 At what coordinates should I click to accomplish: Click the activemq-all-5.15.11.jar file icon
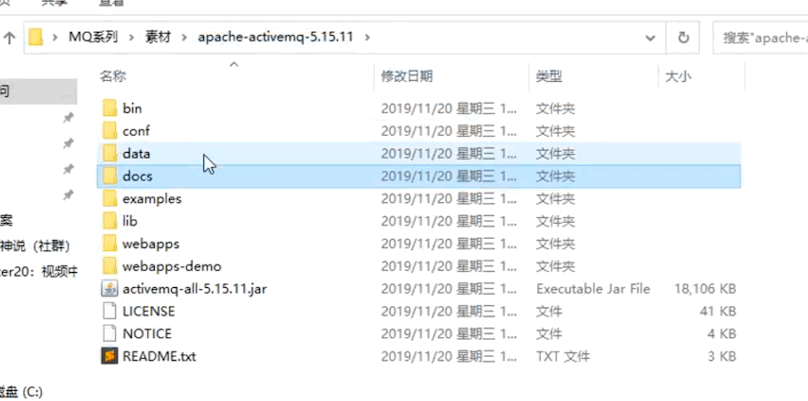coord(109,289)
